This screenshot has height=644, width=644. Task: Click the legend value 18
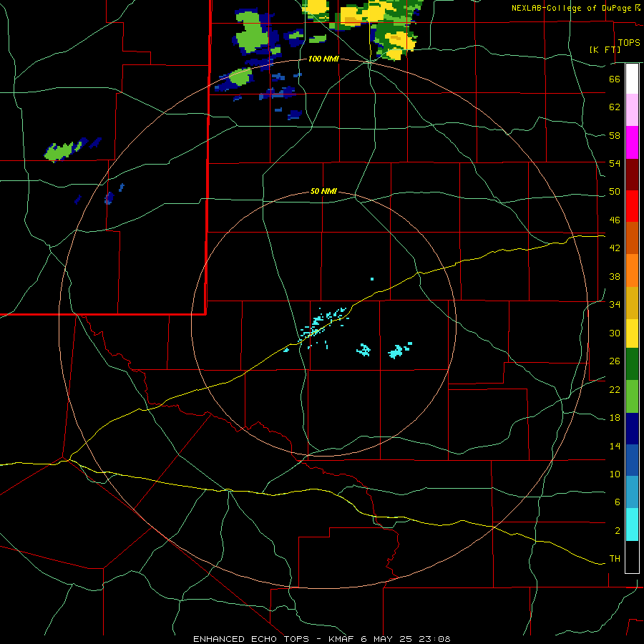coord(615,418)
